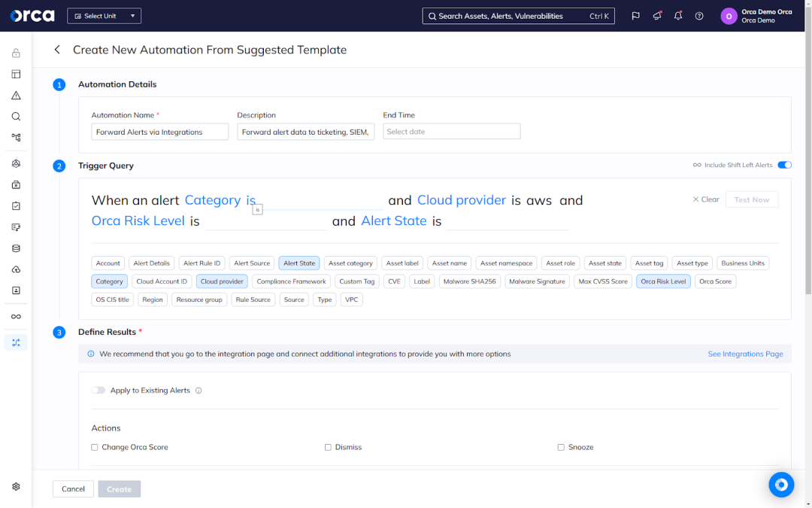Click the Create button
Image resolution: width=812 pixels, height=508 pixels.
(119, 489)
